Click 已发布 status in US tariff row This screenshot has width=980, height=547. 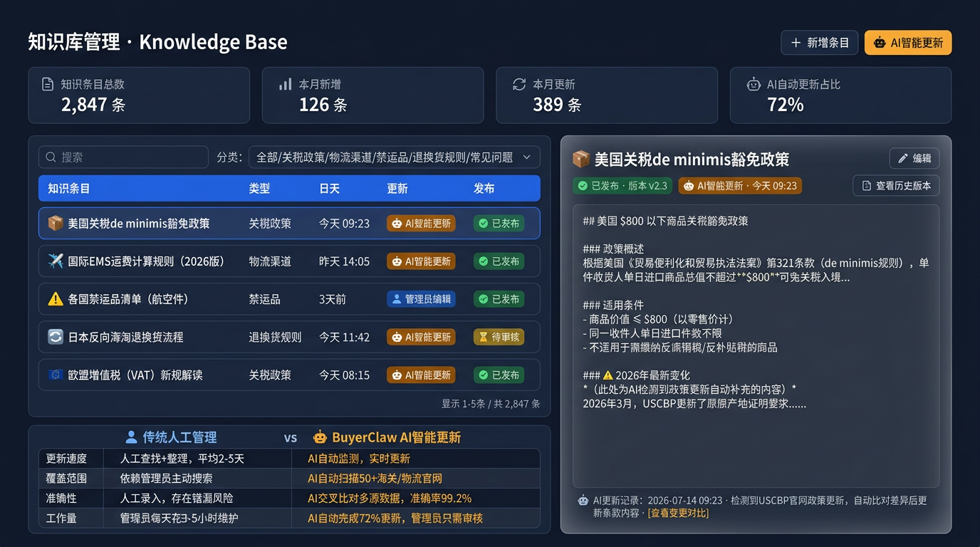tap(499, 223)
